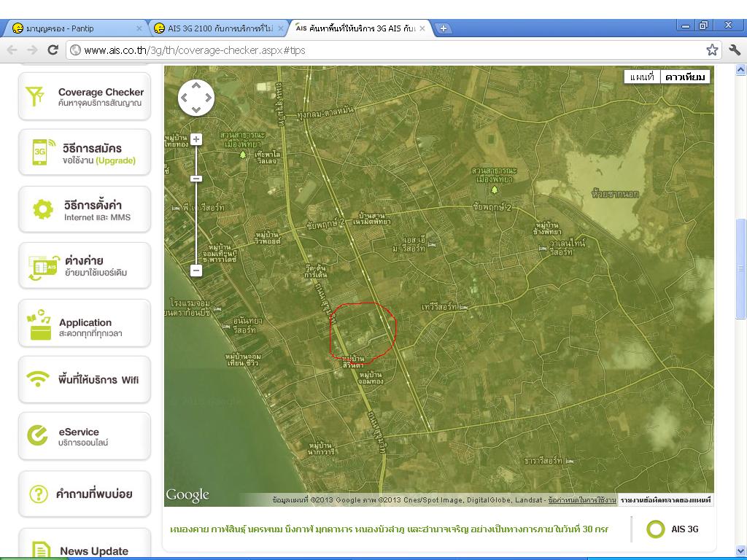The width and height of the screenshot is (747, 560).
Task: Click the ธารารีสอร์ท label on map
Action: (543, 461)
